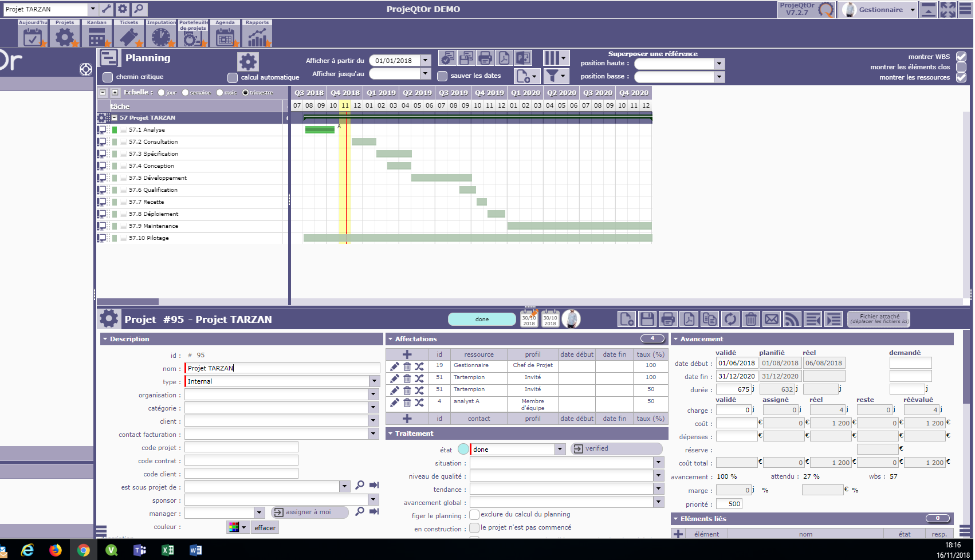Viewport: 975px width, 560px height.
Task: Click the assigner à moi button
Action: click(309, 512)
